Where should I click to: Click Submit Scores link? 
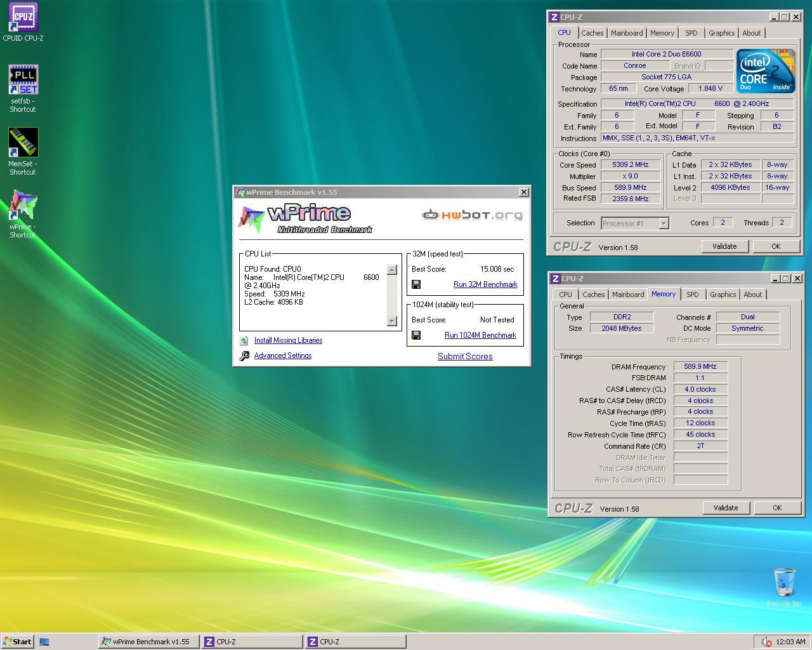click(465, 356)
